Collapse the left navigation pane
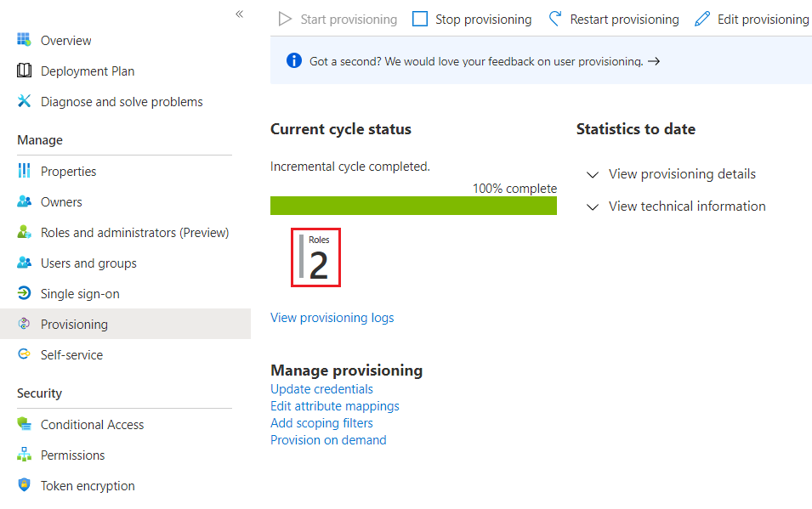 click(x=239, y=14)
